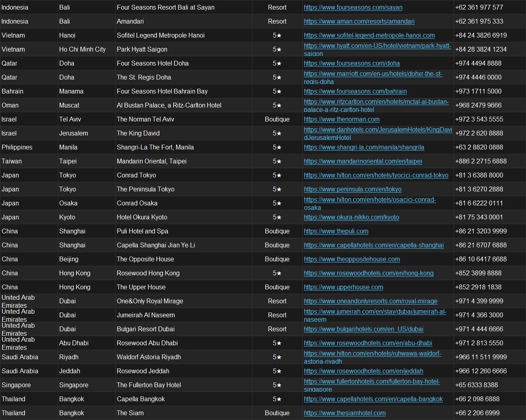This screenshot has height=420, width=526.
Task: Click the 'The Peninsula Tokyo' cell
Action: click(x=184, y=189)
